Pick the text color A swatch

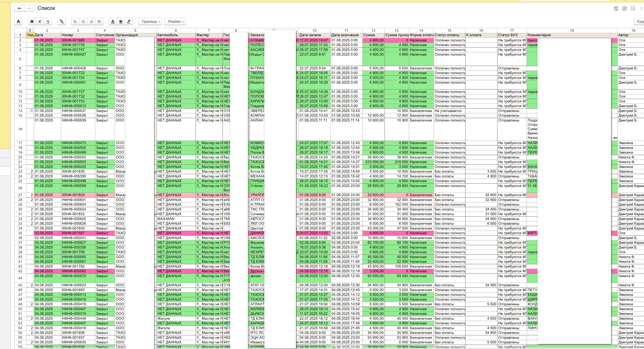click(113, 21)
